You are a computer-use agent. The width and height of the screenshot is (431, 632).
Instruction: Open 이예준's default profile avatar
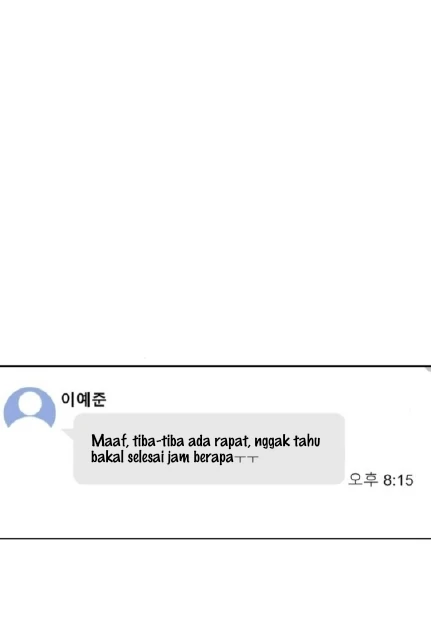pyautogui.click(x=29, y=408)
